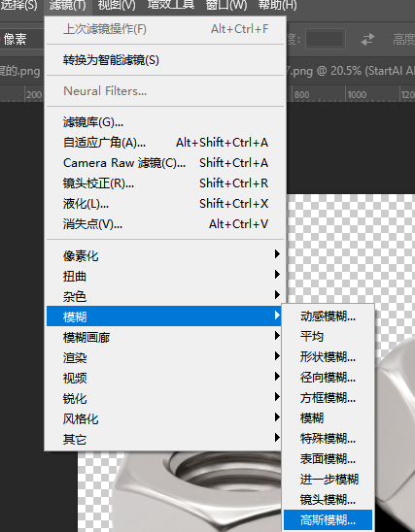
Task: Select 表面模糊... option
Action: [x=329, y=459]
